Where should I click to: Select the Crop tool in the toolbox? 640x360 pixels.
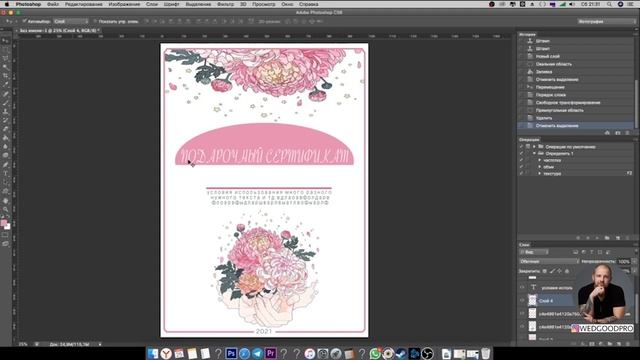[x=5, y=76]
